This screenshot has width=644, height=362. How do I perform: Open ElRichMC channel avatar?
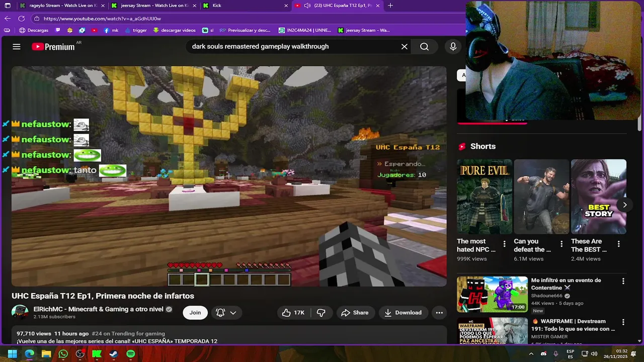tap(20, 312)
